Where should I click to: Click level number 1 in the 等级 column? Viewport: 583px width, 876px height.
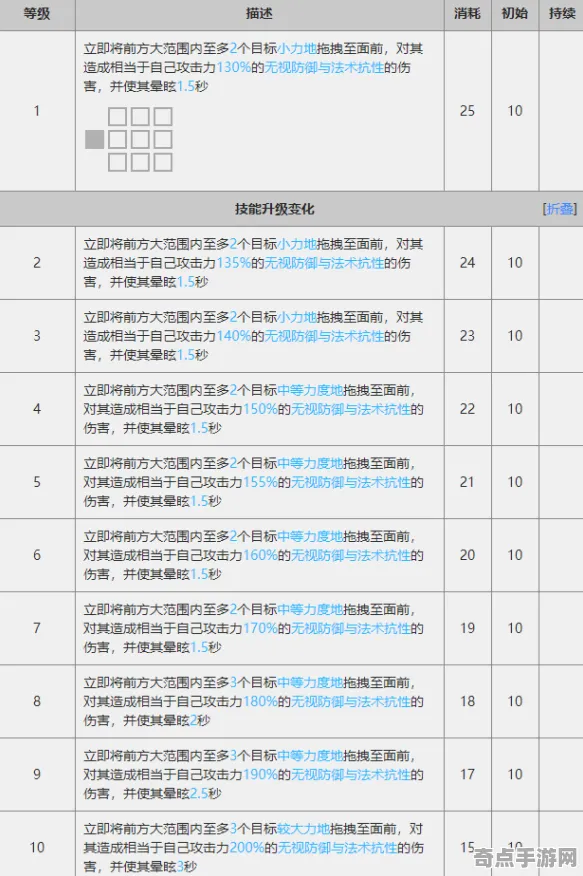pos(37,111)
